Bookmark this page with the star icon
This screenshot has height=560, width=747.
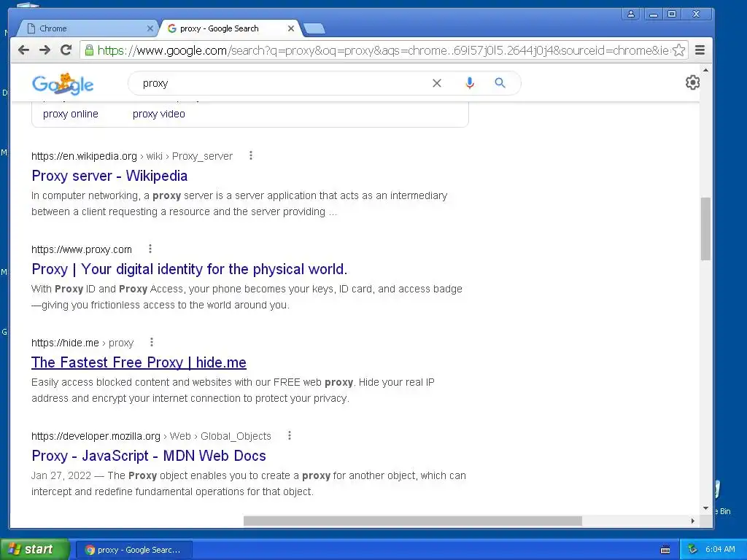pyautogui.click(x=679, y=50)
